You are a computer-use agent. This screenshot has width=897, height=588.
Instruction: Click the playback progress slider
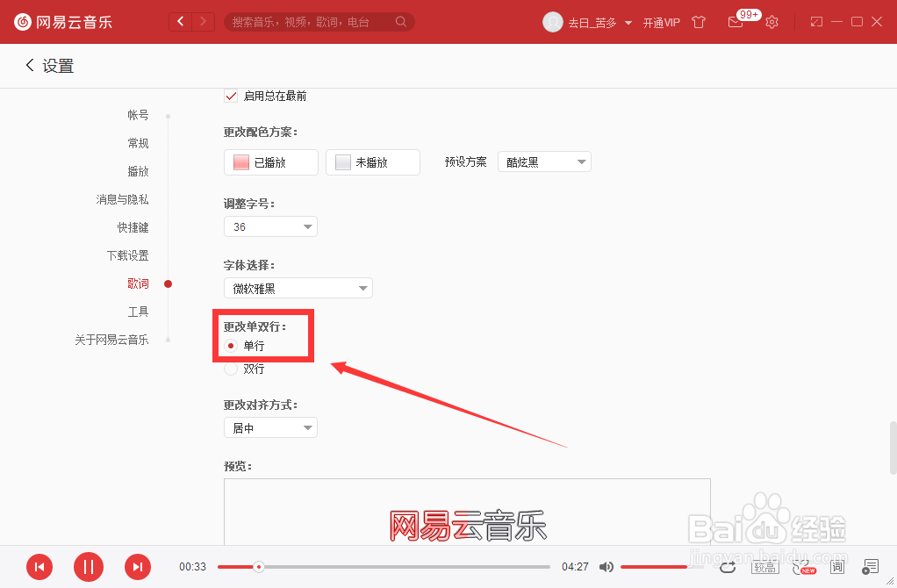click(383, 567)
